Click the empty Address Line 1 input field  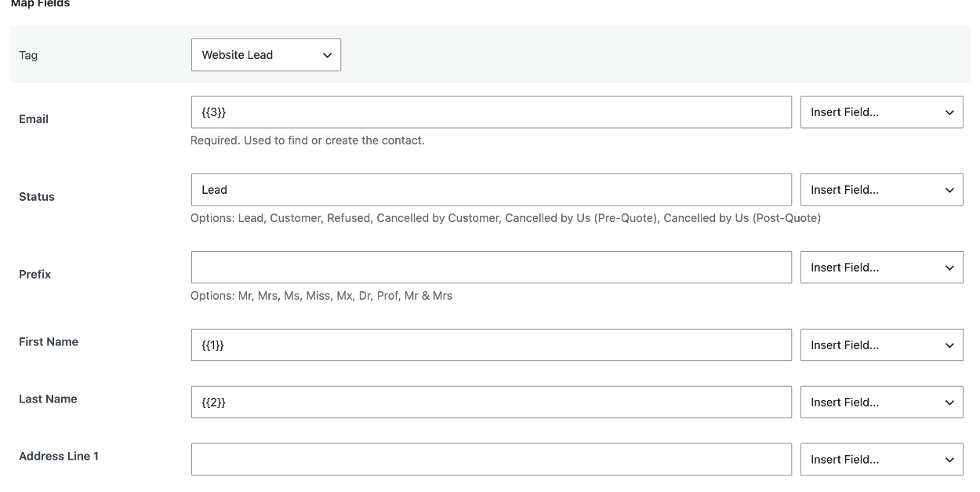point(492,460)
